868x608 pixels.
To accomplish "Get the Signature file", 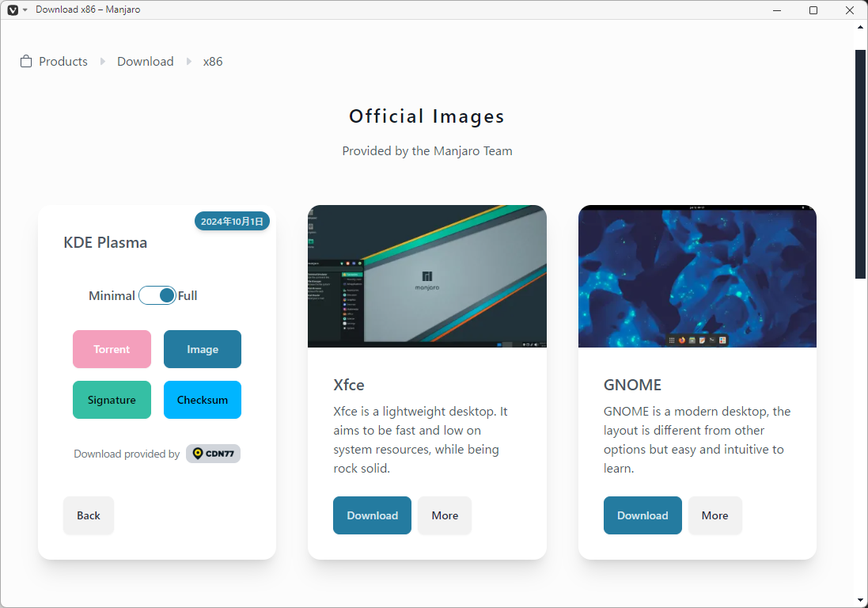I will point(112,400).
